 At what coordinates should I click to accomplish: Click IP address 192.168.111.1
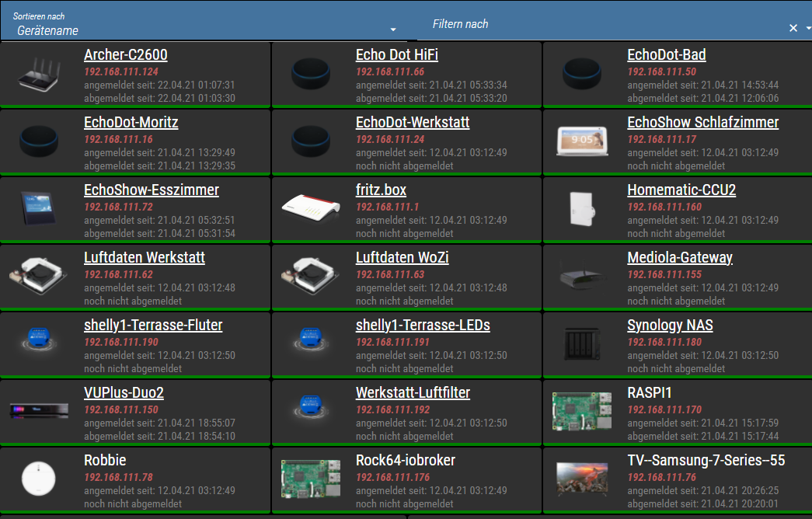tap(388, 207)
